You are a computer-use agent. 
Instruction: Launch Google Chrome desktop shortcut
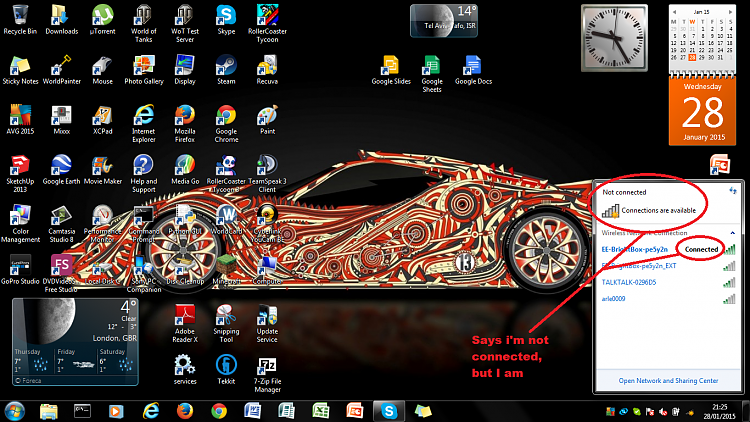(x=226, y=123)
